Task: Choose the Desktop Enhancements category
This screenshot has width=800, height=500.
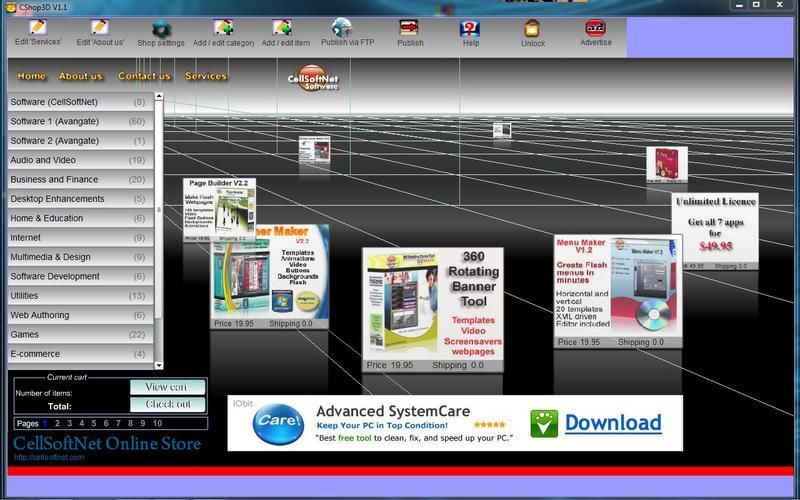Action: pos(81,199)
